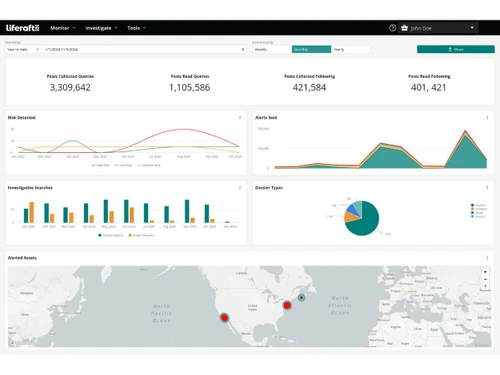This screenshot has width=500, height=375.
Task: Select Yearly data grouping
Action: (x=351, y=49)
